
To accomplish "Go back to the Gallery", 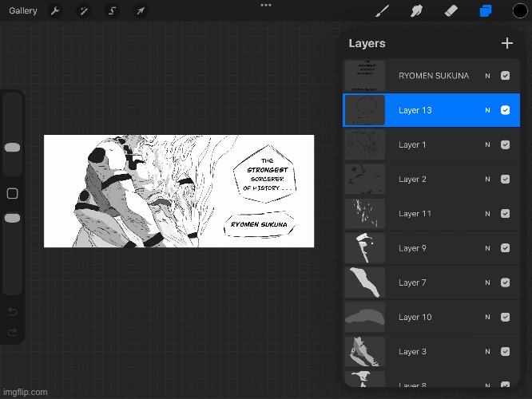I will pyautogui.click(x=23, y=11).
